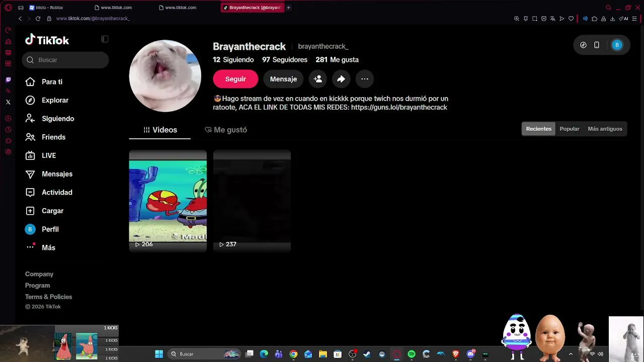Expand Terms & Policies footer section
The width and height of the screenshot is (644, 362).
click(x=49, y=297)
